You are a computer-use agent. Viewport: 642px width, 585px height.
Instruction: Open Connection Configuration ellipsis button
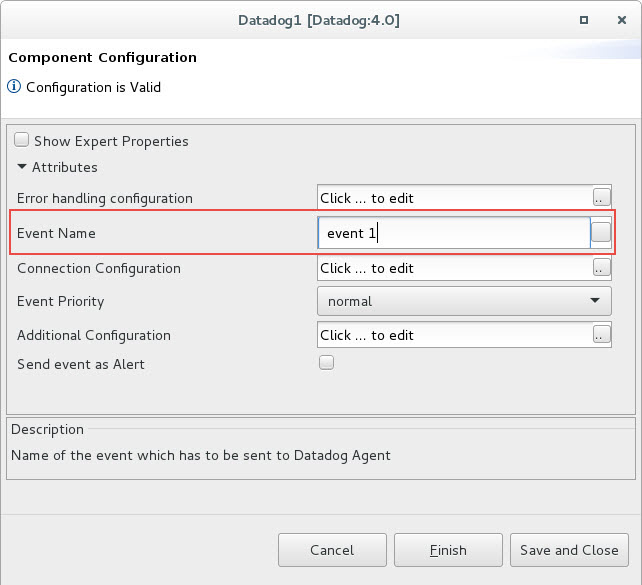[x=601, y=268]
